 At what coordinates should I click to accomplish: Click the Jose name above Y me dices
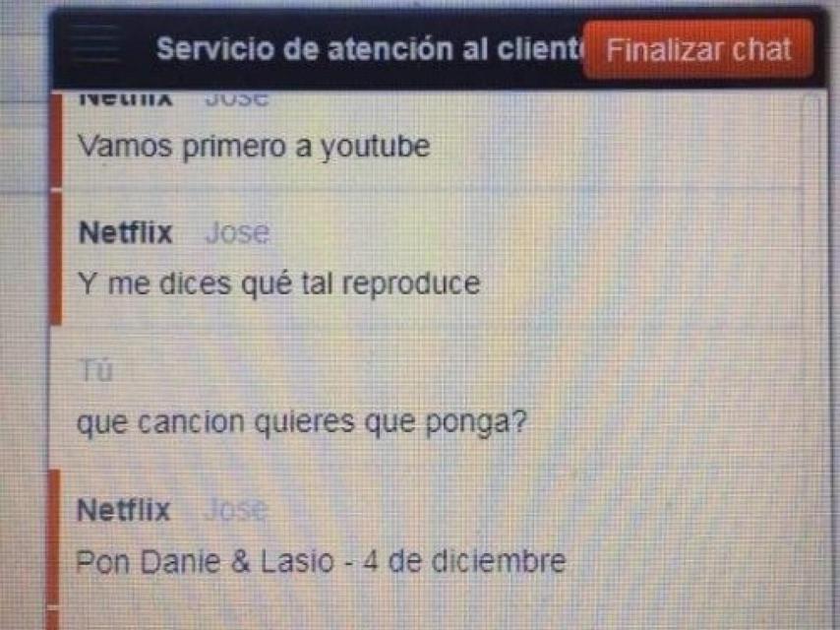pos(237,232)
